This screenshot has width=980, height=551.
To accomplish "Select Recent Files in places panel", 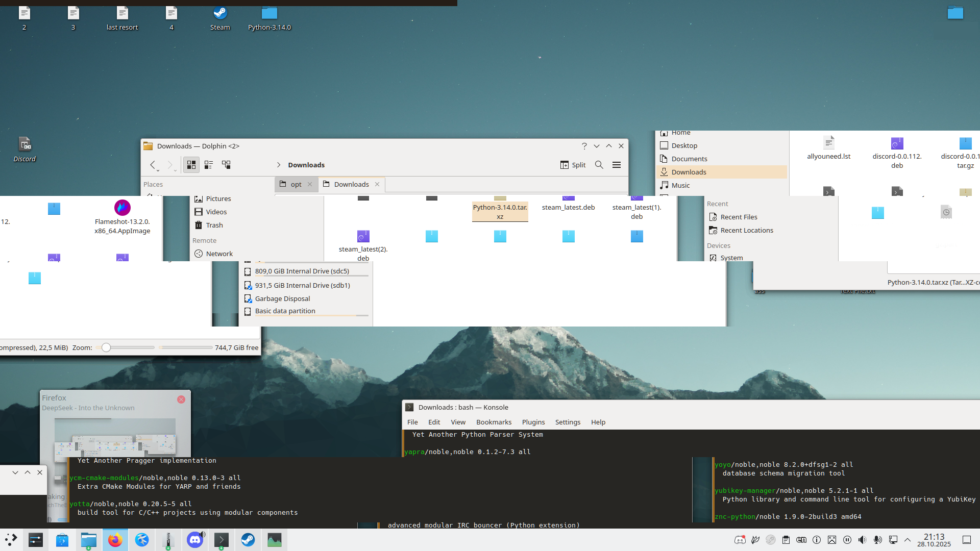I will pyautogui.click(x=739, y=217).
